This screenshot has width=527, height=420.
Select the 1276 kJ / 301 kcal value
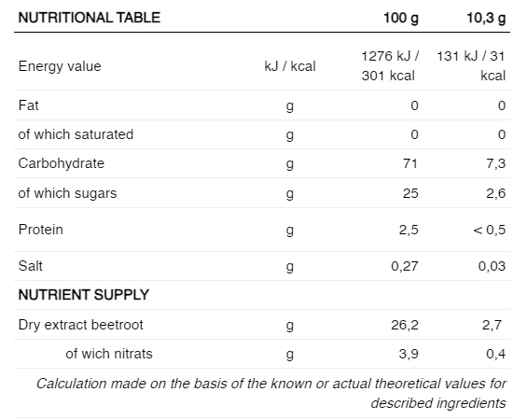point(390,66)
